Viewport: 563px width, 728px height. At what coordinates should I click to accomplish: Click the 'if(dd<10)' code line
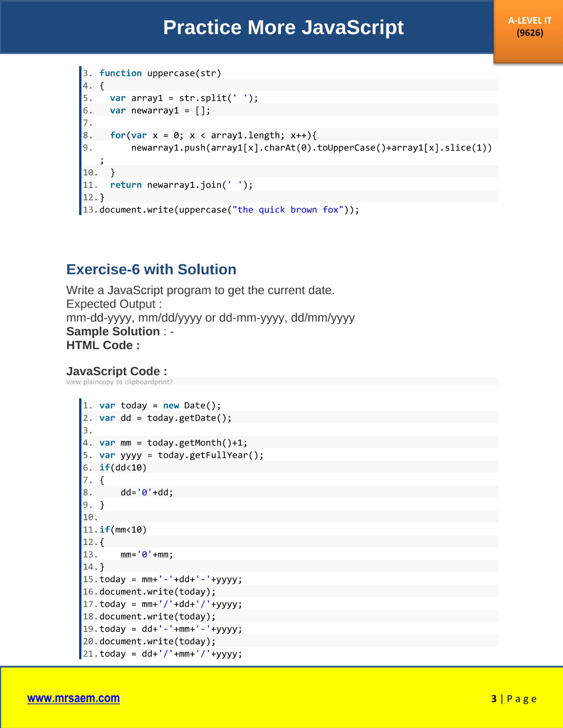tap(123, 468)
